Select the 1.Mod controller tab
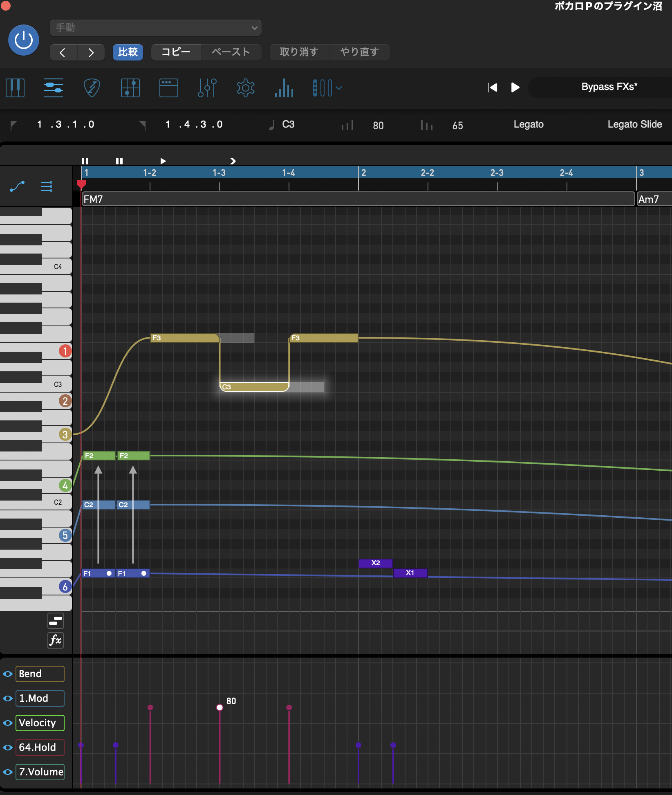The width and height of the screenshot is (672, 795). (x=40, y=698)
